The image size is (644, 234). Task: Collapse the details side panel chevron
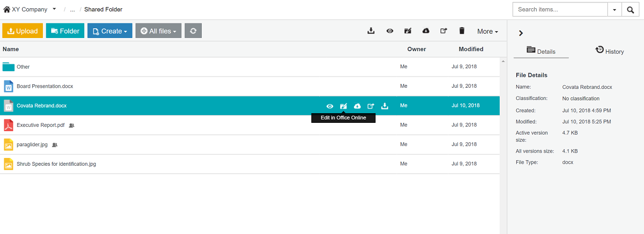click(521, 33)
